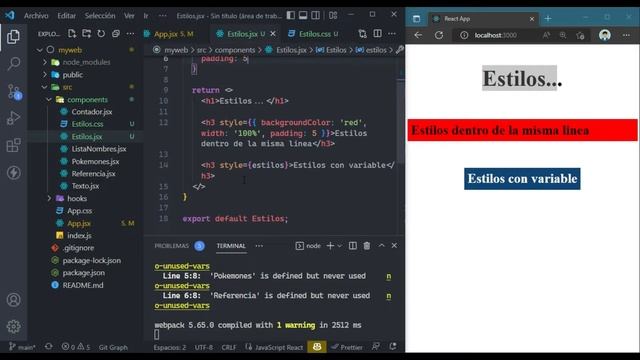The height and width of the screenshot is (360, 640).
Task: Open Run and Debug view
Action: (x=13, y=118)
